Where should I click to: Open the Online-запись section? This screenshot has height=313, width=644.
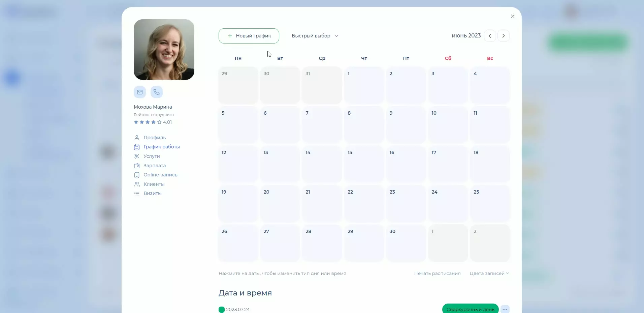pos(160,175)
